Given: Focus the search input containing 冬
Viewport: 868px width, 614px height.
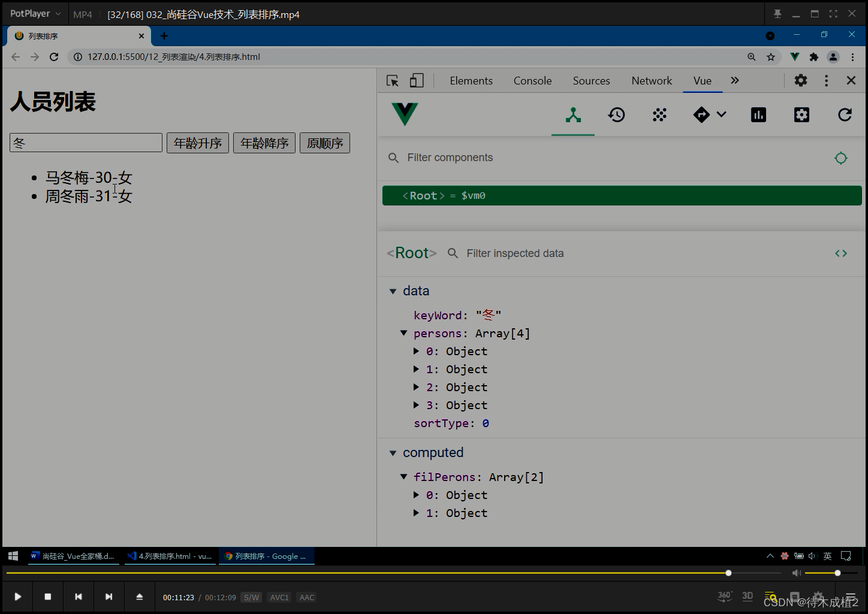Looking at the screenshot, I should (86, 143).
